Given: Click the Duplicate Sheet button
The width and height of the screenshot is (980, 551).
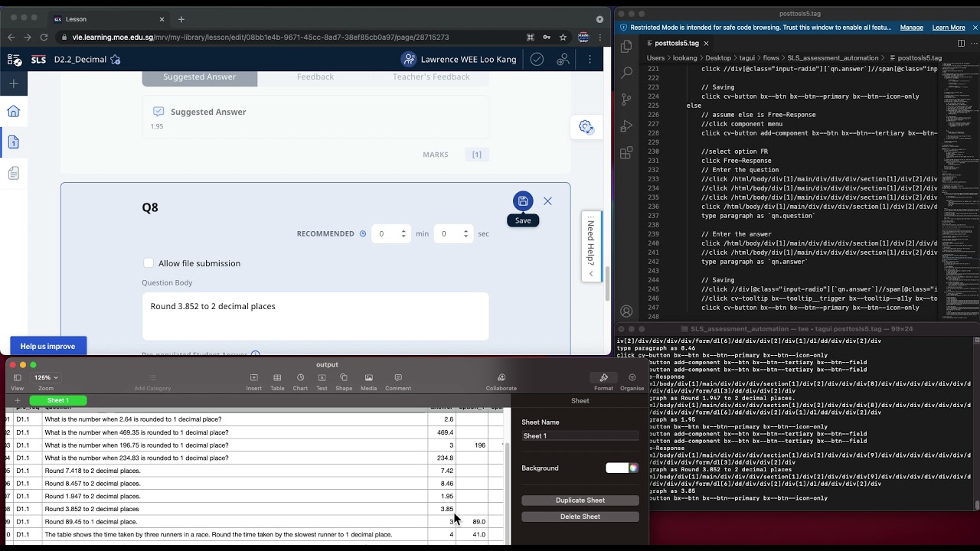Looking at the screenshot, I should pos(580,500).
